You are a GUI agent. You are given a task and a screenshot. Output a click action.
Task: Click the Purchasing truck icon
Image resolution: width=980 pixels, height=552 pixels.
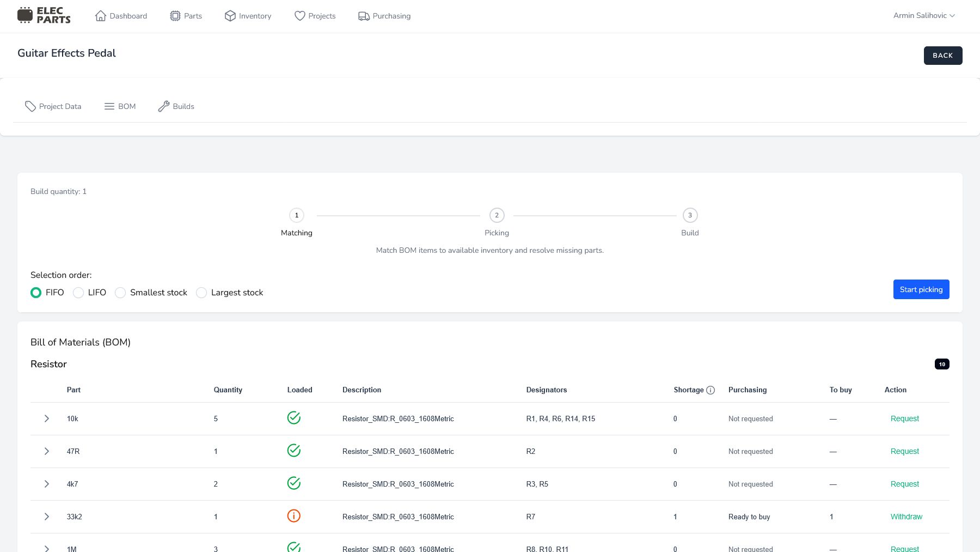click(364, 16)
